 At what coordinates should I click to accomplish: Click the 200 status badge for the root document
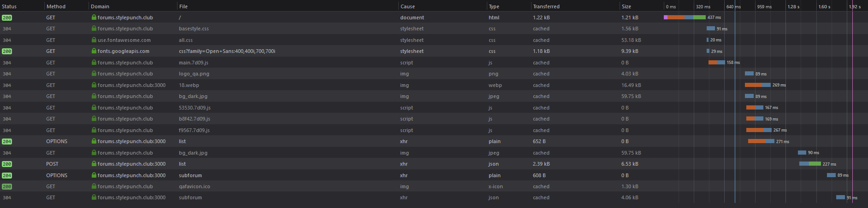click(x=7, y=17)
